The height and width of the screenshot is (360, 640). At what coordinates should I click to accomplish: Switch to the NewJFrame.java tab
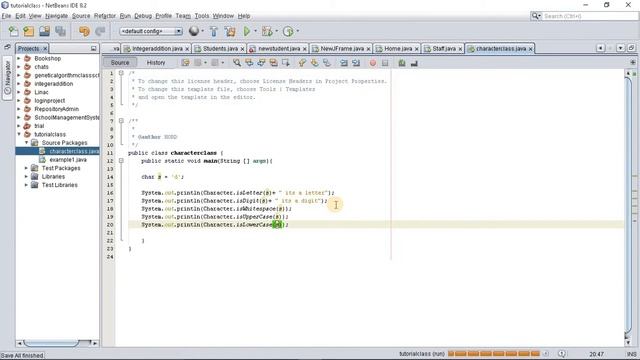click(342, 49)
